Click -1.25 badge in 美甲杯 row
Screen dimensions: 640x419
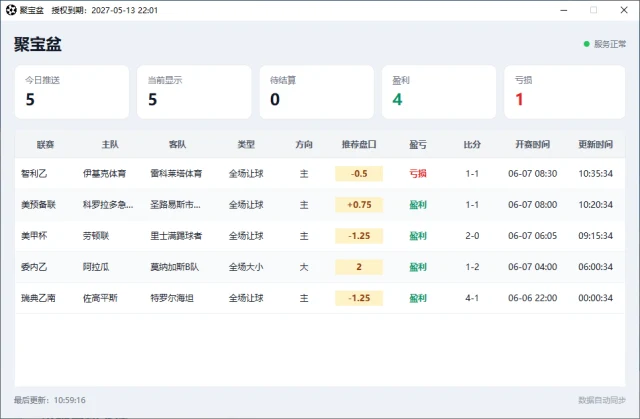[x=359, y=236]
